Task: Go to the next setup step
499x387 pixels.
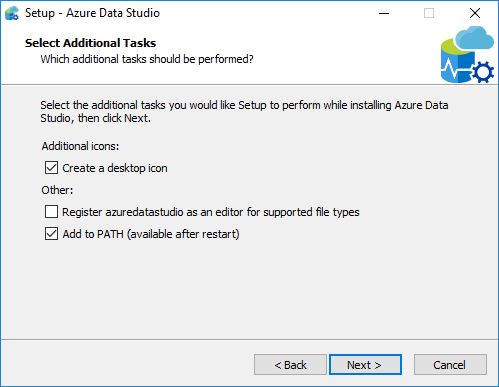Action: click(365, 365)
